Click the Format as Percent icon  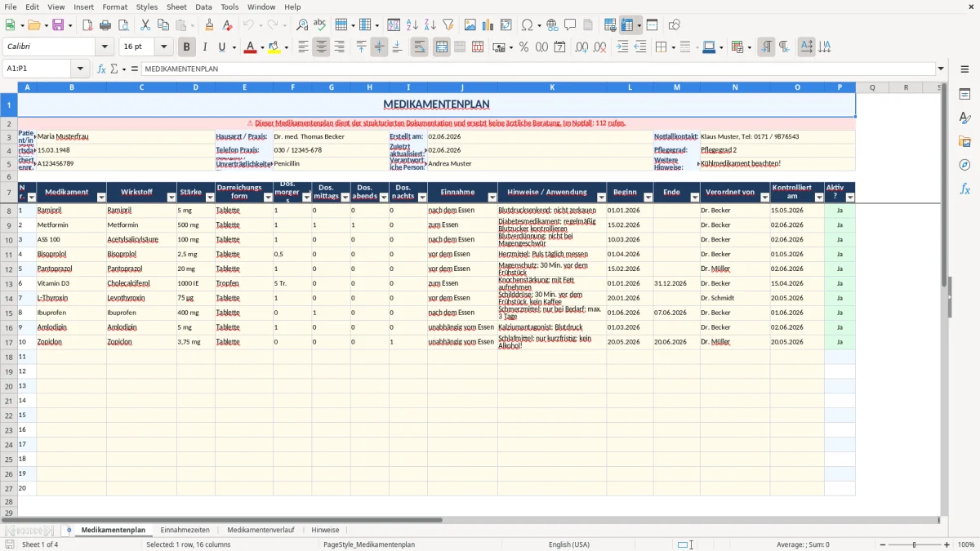[x=523, y=47]
